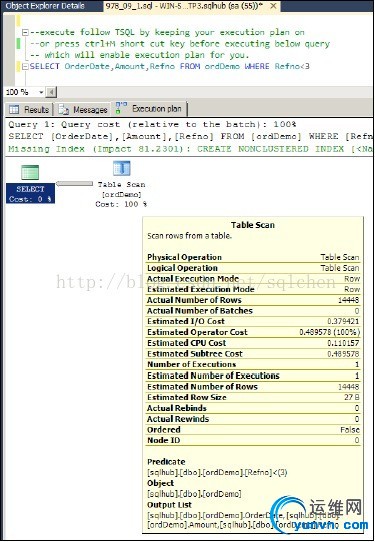This screenshot has width=375, height=542.
Task: Click the Actual Execution Mode row
Action: [x=253, y=279]
